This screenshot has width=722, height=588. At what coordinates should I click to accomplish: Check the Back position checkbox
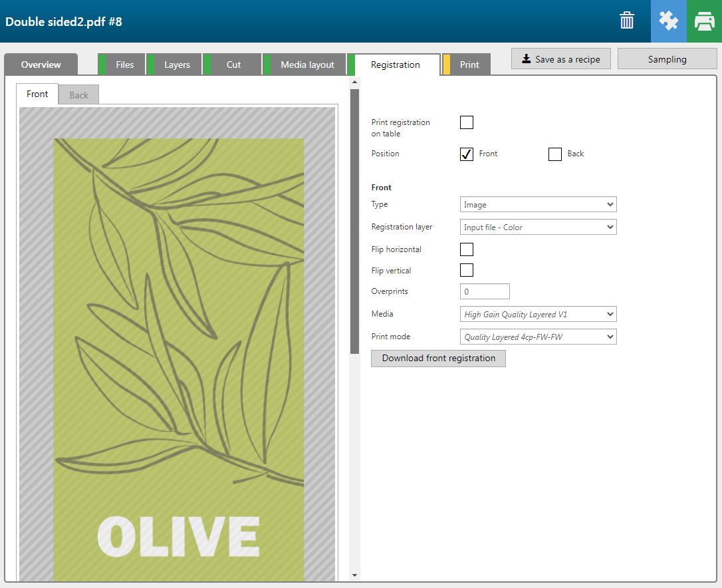[555, 154]
